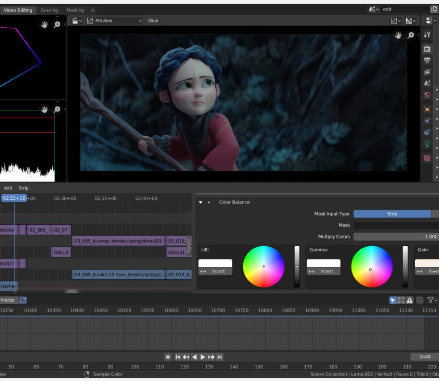Click the scene name field 'edit'
Viewport: 439px width, 381px height.
click(405, 9)
